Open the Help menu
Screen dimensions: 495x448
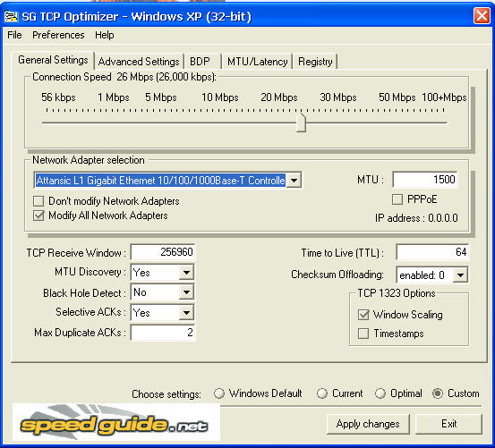coord(104,35)
